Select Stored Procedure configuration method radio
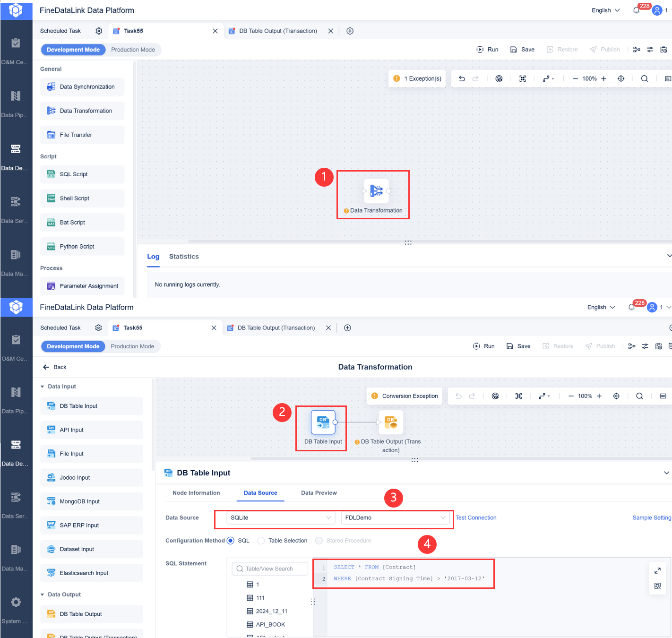This screenshot has height=638, width=672. click(319, 541)
